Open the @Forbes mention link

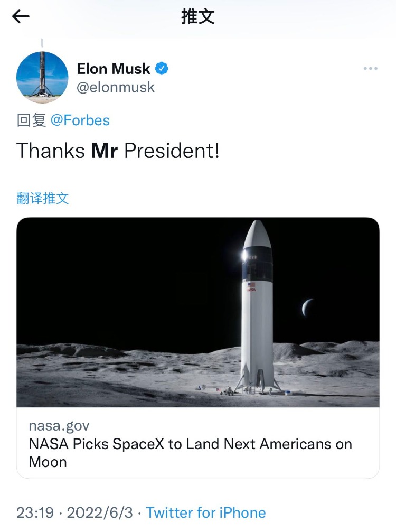point(80,120)
